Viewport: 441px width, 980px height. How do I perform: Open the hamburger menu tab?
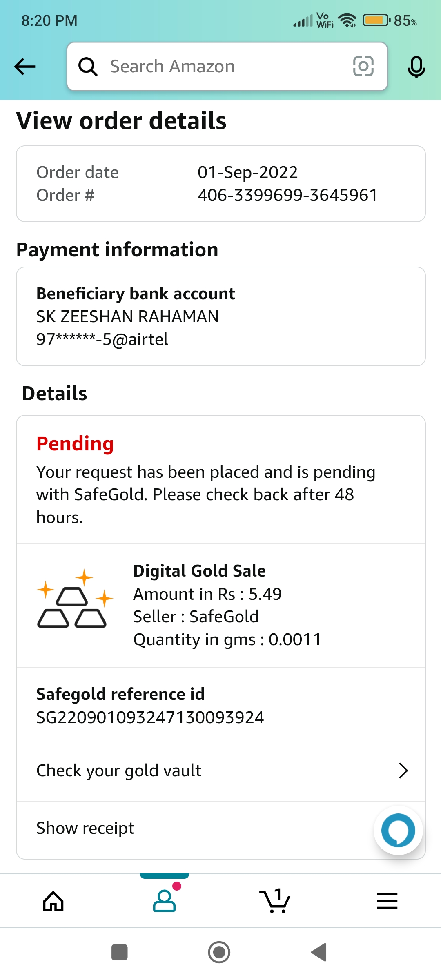(387, 901)
